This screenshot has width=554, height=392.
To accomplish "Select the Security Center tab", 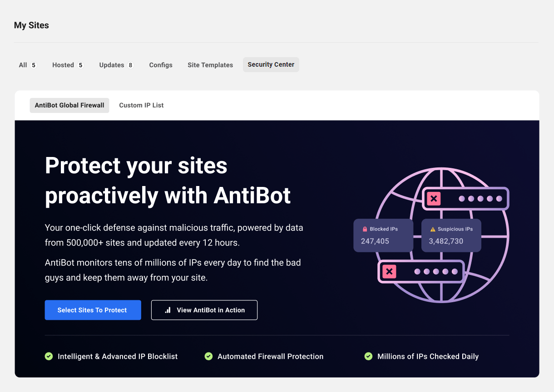I will (271, 64).
